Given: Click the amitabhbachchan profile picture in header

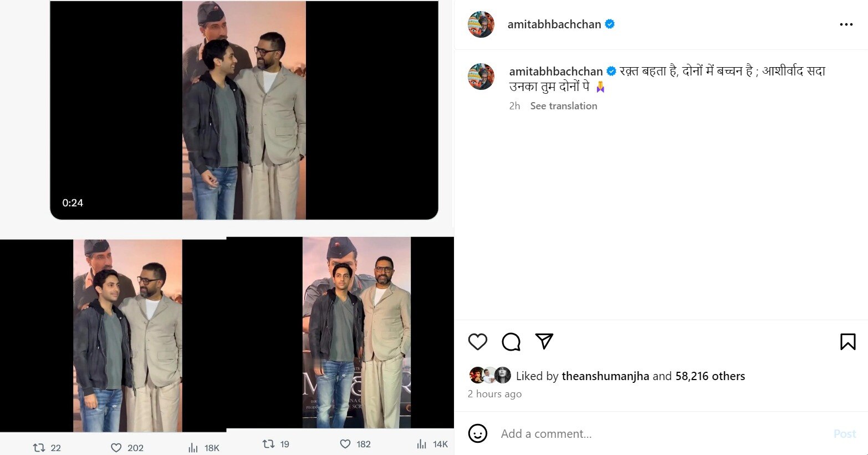Looking at the screenshot, I should tap(481, 24).
